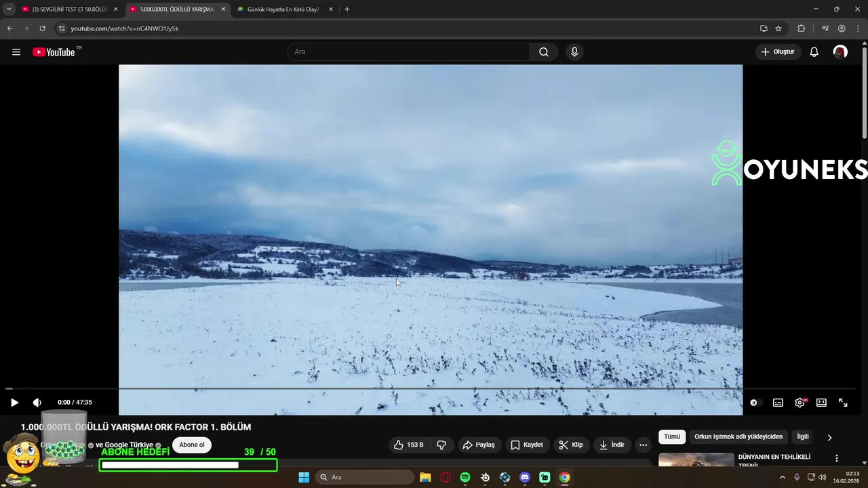This screenshot has width=868, height=488.
Task: Open the Google Türkiye channel link
Action: point(129,445)
